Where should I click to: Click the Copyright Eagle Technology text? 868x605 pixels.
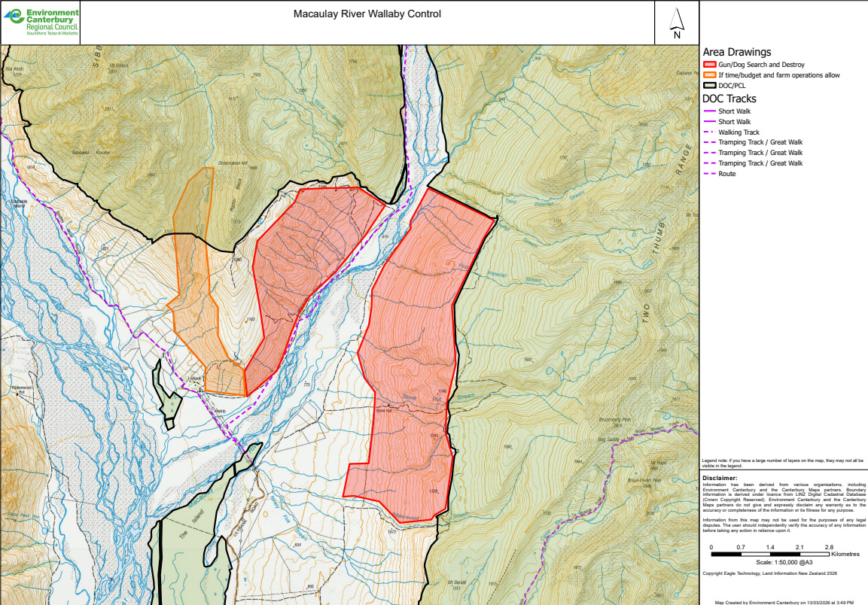pyautogui.click(x=769, y=573)
